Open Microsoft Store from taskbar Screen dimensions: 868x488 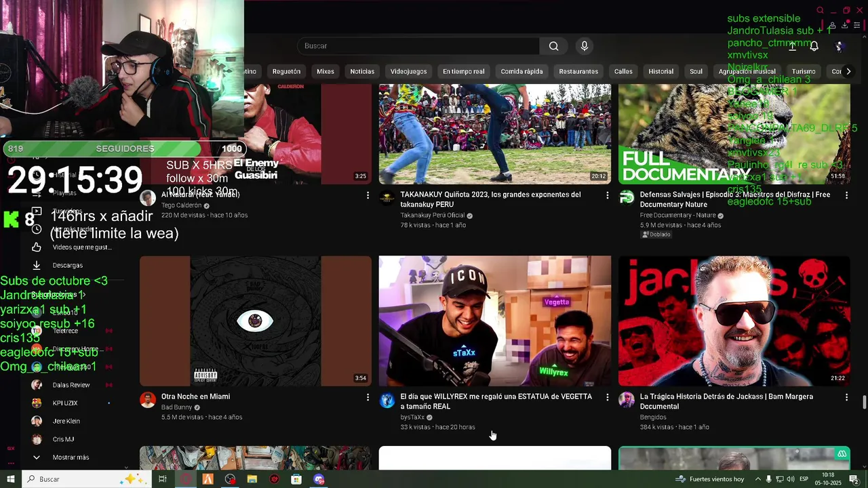296,479
